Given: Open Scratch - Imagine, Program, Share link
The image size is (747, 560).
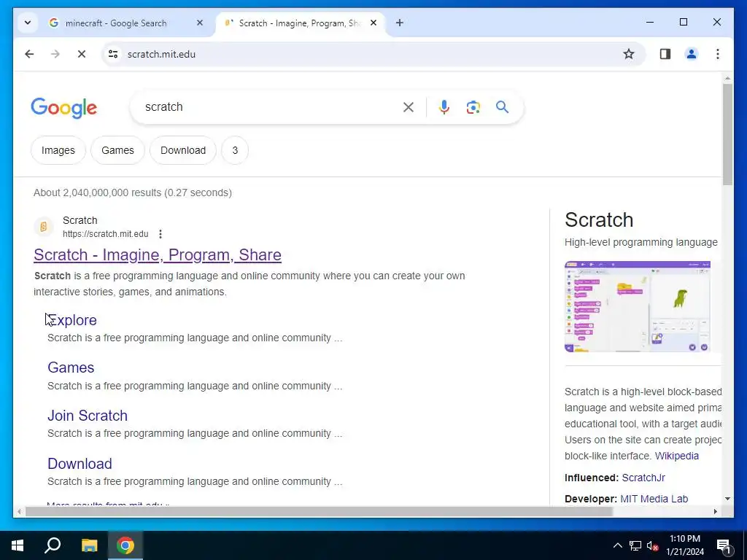Looking at the screenshot, I should [158, 255].
